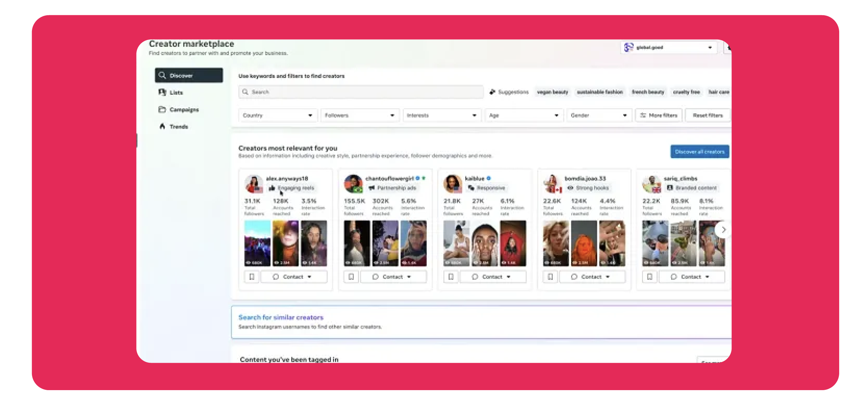The height and width of the screenshot is (404, 868).
Task: Bookmark creator chantouflowergirl
Action: [351, 277]
